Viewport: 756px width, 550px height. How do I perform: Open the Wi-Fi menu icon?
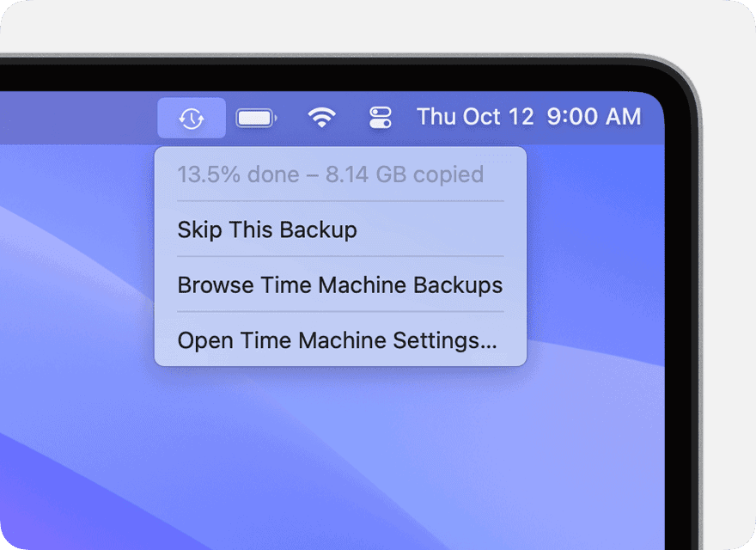point(321,117)
